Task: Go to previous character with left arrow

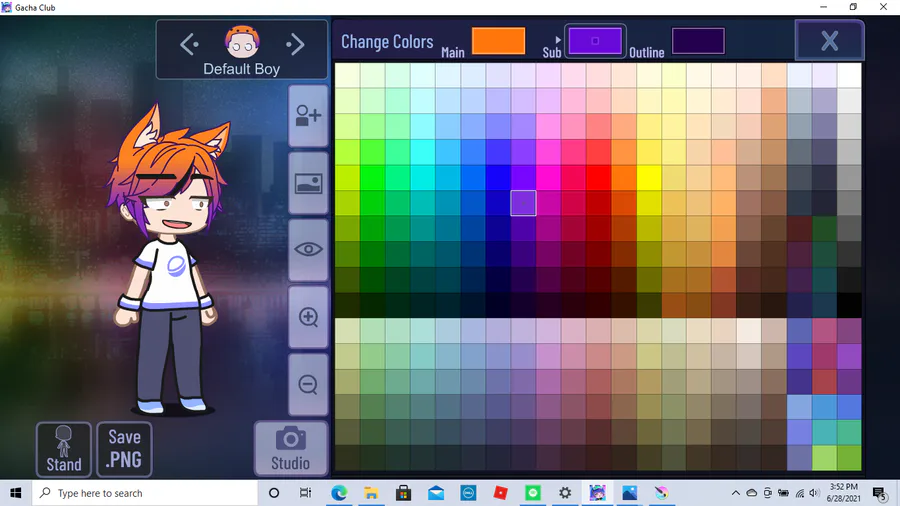Action: click(189, 44)
